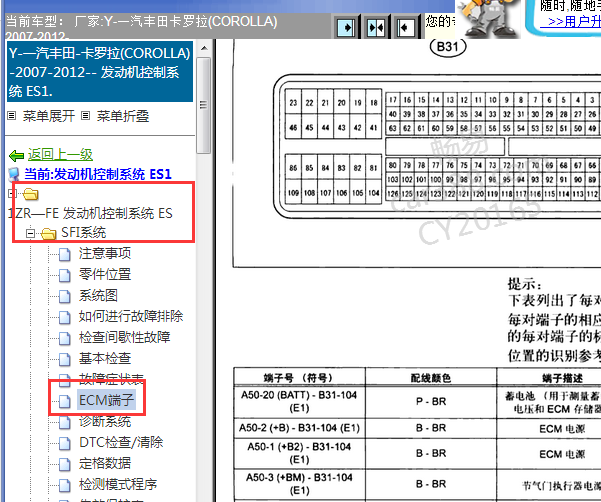The width and height of the screenshot is (601, 502).
Task: Open the 检测模式程序 page
Action: pos(118,484)
